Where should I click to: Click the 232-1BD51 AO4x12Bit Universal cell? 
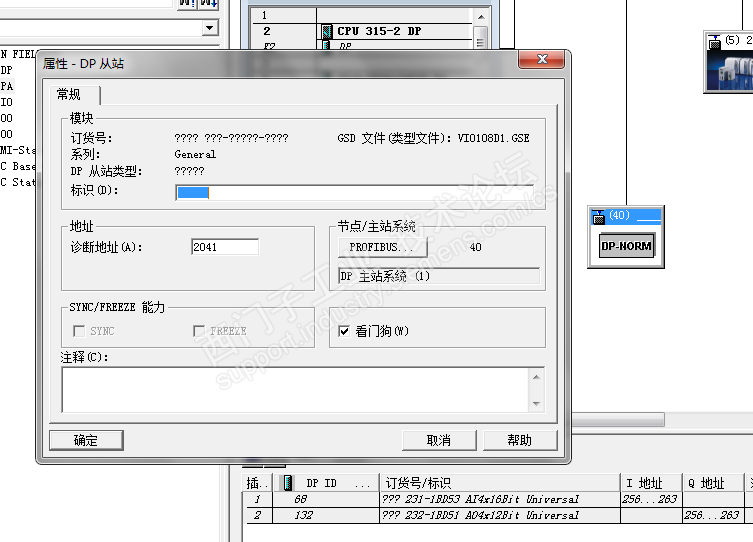[500, 516]
